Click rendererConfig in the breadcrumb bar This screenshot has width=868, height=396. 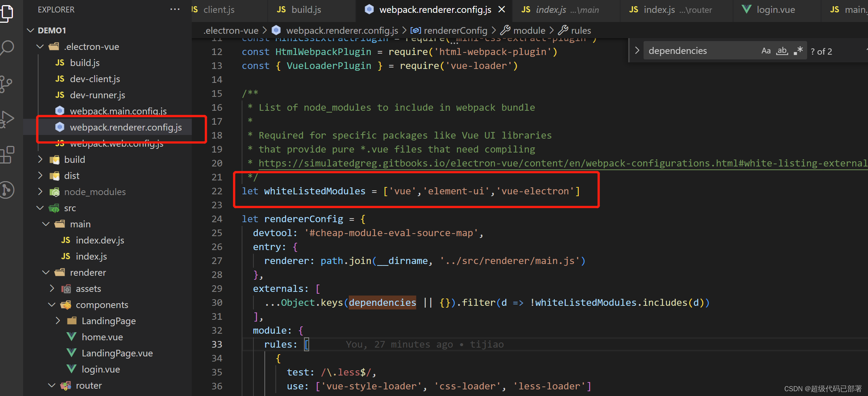(455, 30)
